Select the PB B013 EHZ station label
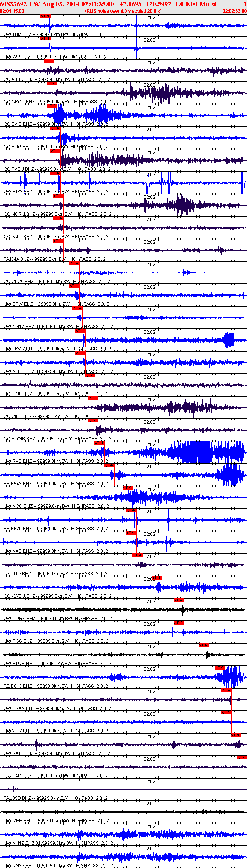Screen dimensions: 247x868 (56, 686)
